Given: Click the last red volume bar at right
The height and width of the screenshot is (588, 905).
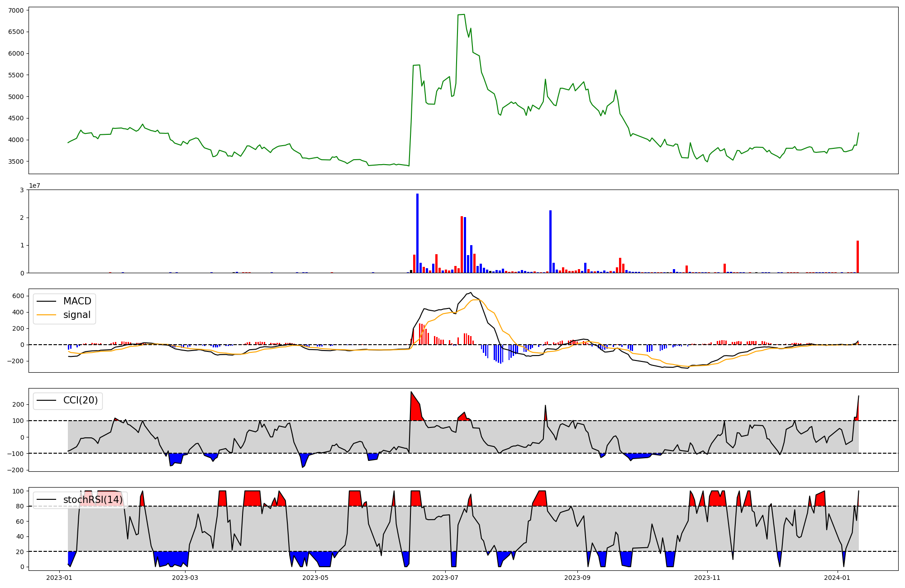Looking at the screenshot, I should point(857,256).
